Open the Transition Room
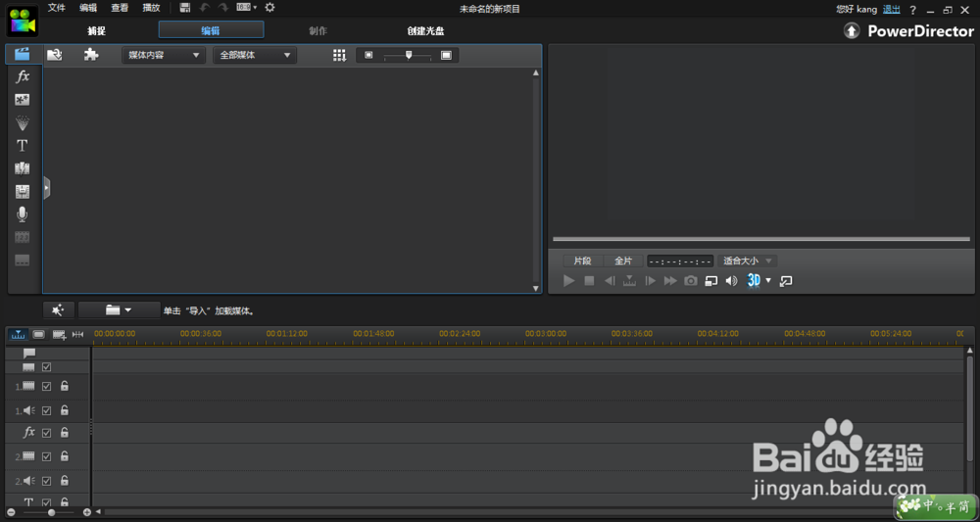Viewport: 980px width, 522px height. 23,168
